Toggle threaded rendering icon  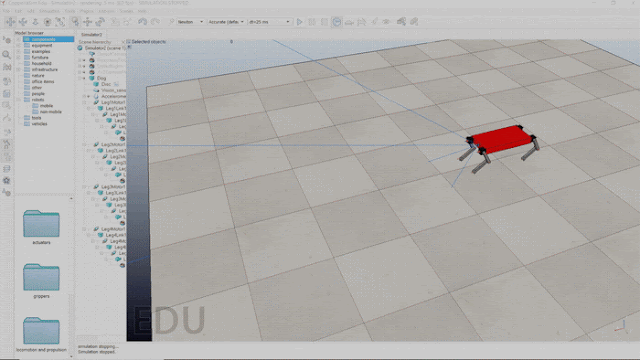click(374, 22)
